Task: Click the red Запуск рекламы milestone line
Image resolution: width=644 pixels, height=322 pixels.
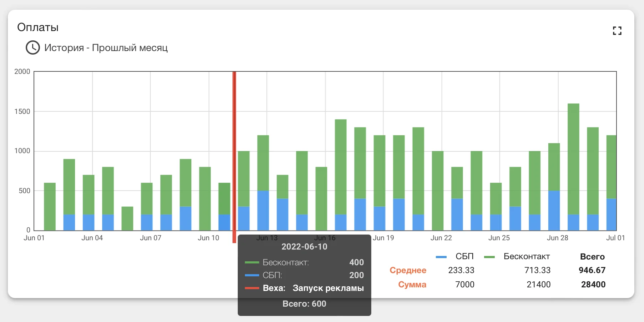Action: [234, 157]
